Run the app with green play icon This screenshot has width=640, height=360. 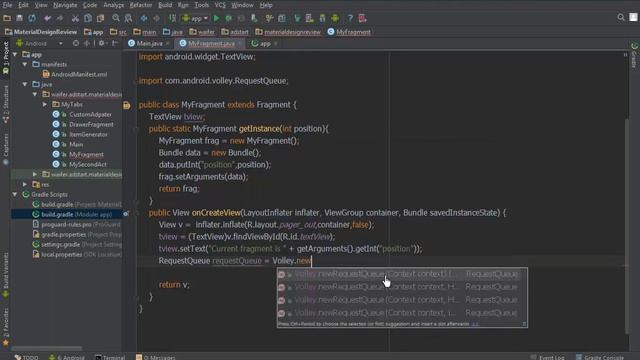click(x=216, y=18)
